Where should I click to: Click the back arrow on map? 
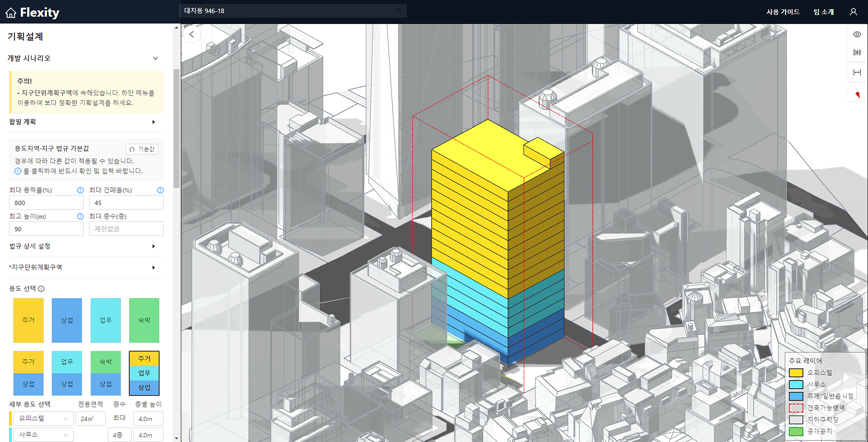192,34
